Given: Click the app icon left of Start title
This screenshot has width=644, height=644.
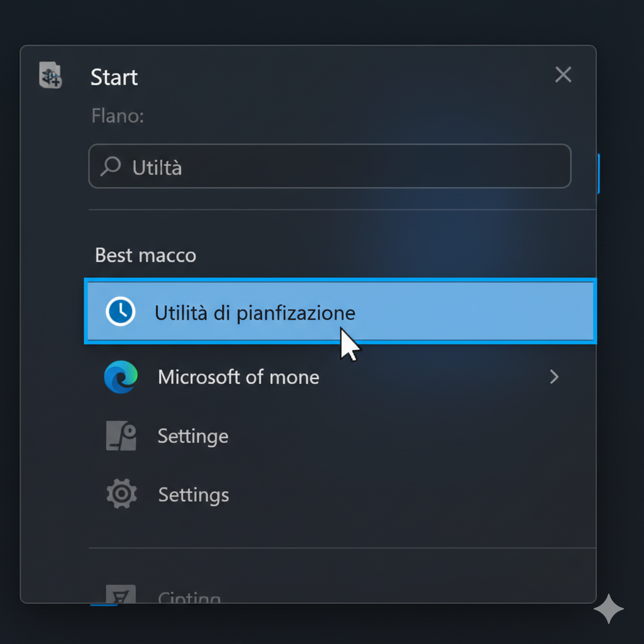Looking at the screenshot, I should [50, 75].
